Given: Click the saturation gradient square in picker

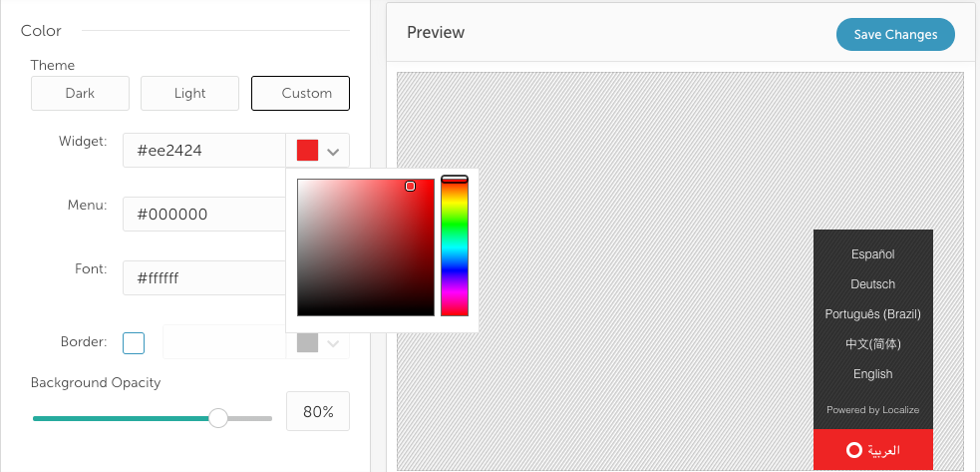Looking at the screenshot, I should click(366, 247).
